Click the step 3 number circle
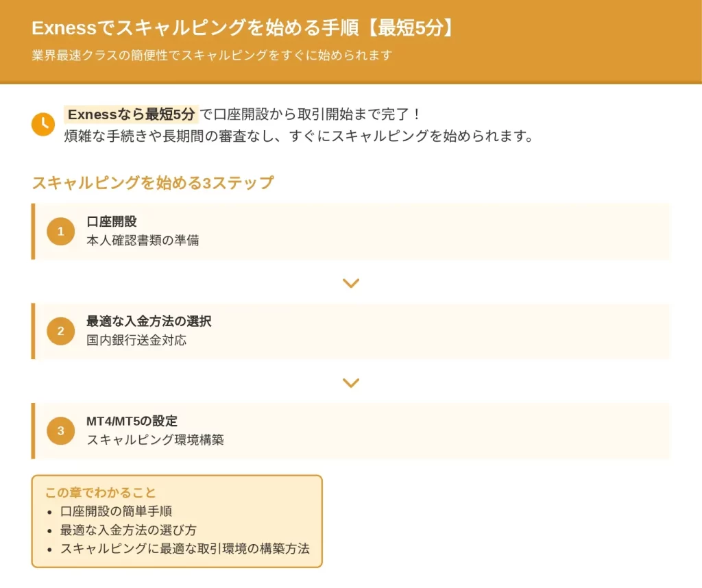The width and height of the screenshot is (702, 588). click(61, 431)
